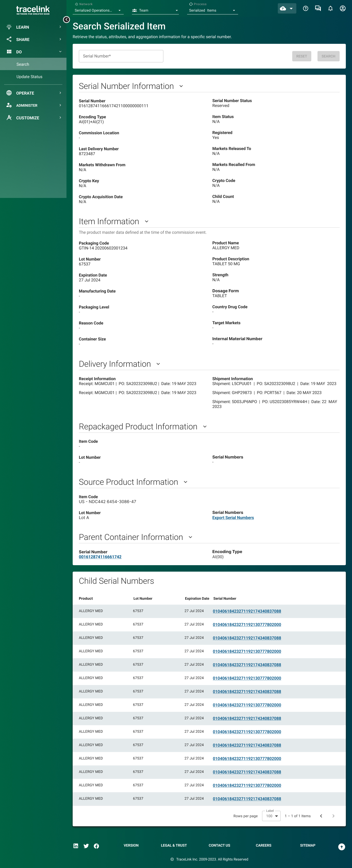Open the Team dropdown
Screen dimensions: 352x868
click(155, 11)
